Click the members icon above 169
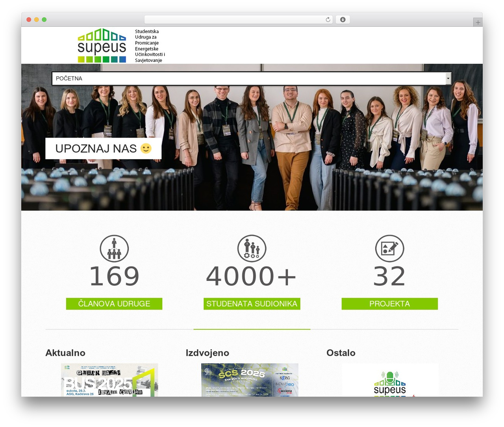The height and width of the screenshot is (427, 504). point(114,249)
